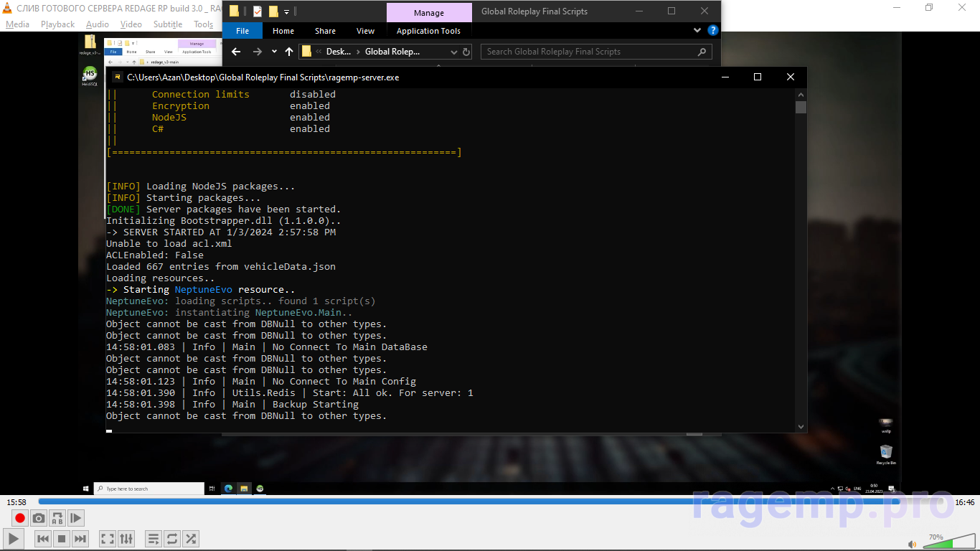The image size is (980, 551).
Task: Open recent locations dropdown in dark explorer
Action: [274, 52]
